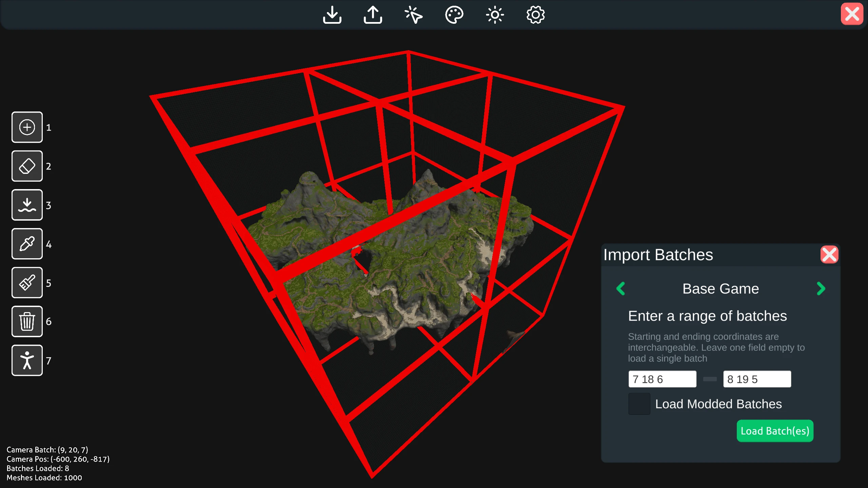Enable the Load Modded Batches checkbox
The width and height of the screenshot is (868, 488).
tap(639, 404)
